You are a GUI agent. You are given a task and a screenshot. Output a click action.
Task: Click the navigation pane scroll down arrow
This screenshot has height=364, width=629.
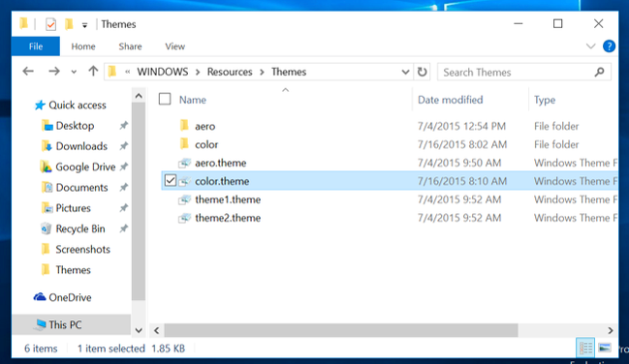tap(139, 330)
